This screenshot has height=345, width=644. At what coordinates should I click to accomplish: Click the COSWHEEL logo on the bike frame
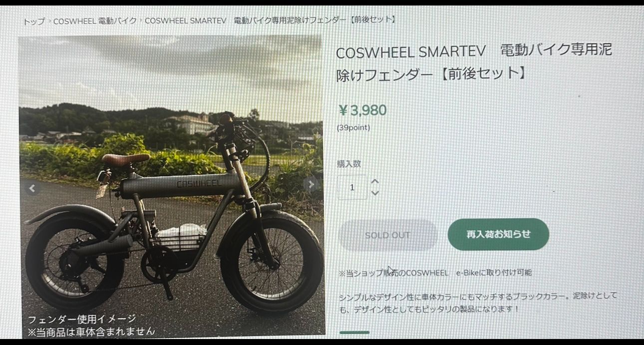pyautogui.click(x=199, y=184)
